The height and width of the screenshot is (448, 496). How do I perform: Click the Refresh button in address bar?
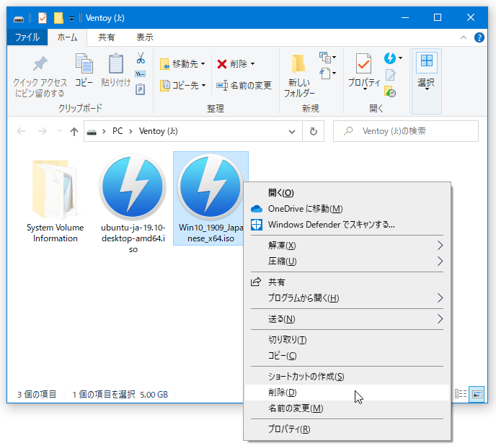(x=313, y=131)
